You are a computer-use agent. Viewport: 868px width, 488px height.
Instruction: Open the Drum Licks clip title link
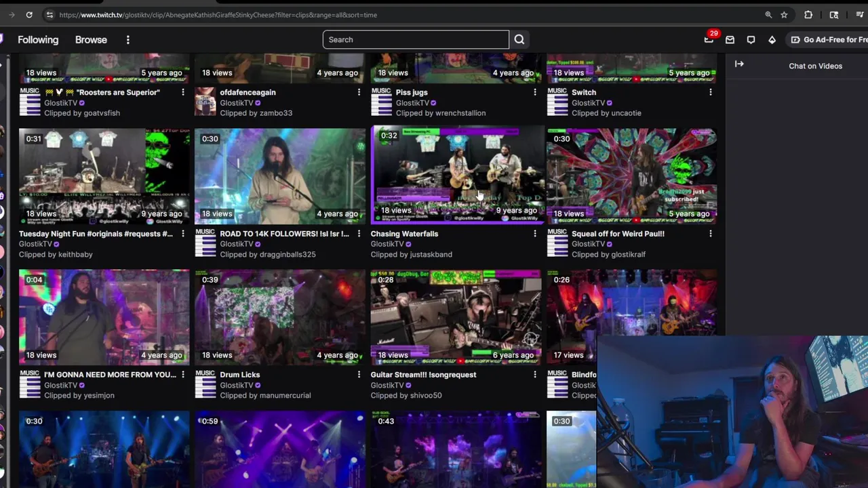(240, 375)
